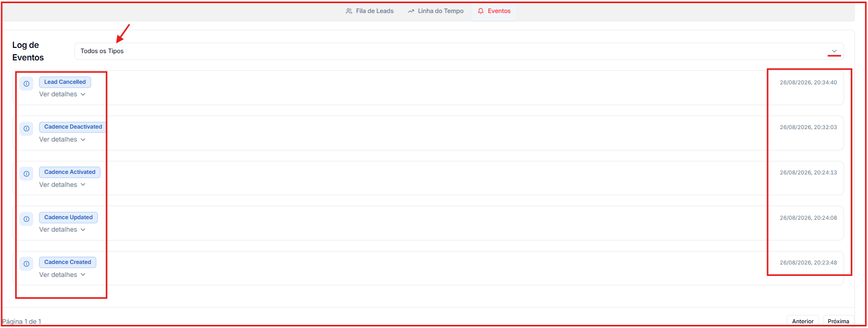Click the Lead Cancelled event badge

65,82
